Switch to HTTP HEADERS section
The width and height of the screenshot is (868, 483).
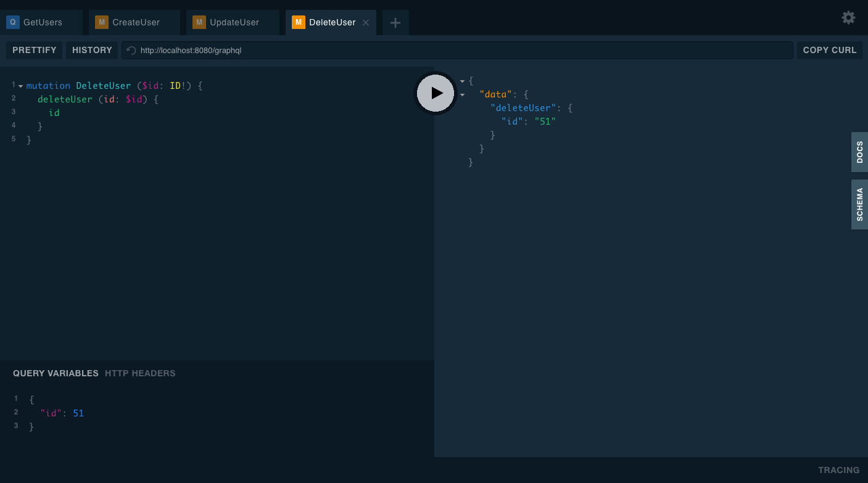[x=140, y=373]
